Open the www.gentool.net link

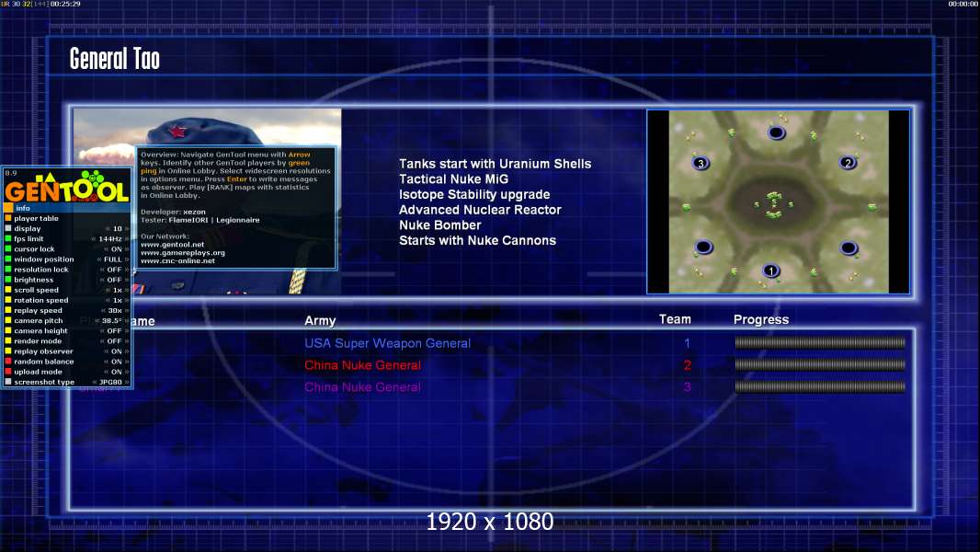(173, 245)
